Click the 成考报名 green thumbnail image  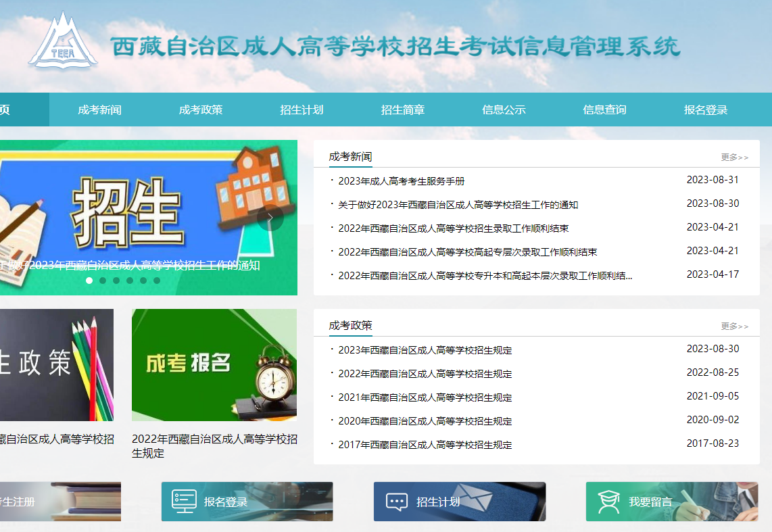pyautogui.click(x=214, y=364)
